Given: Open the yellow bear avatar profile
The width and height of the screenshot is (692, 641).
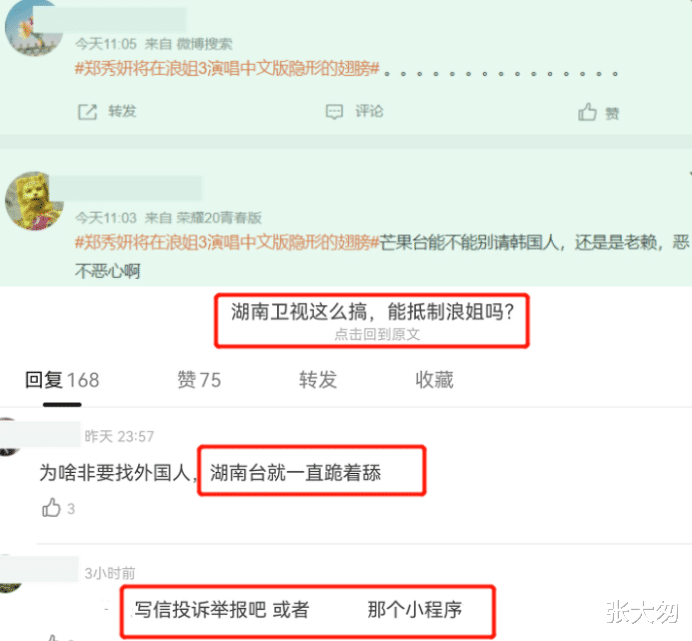Looking at the screenshot, I should click(34, 201).
